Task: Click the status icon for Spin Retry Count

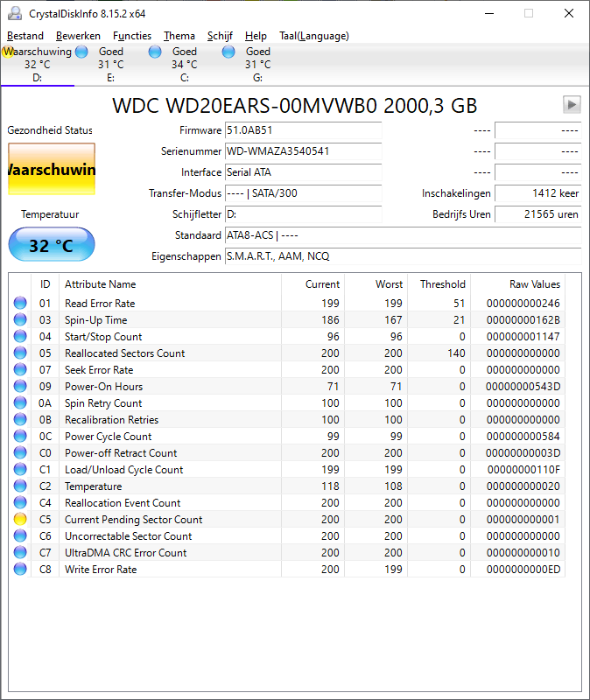Action: coord(20,402)
